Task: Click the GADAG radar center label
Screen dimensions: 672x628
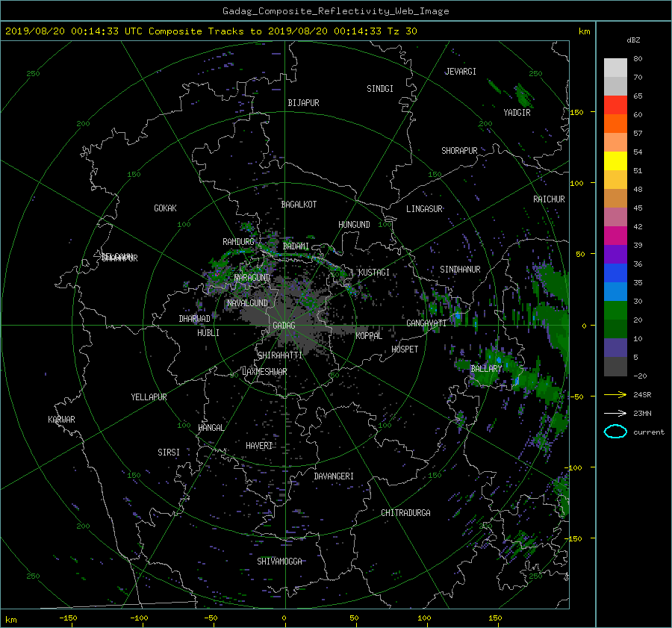Action: [284, 326]
